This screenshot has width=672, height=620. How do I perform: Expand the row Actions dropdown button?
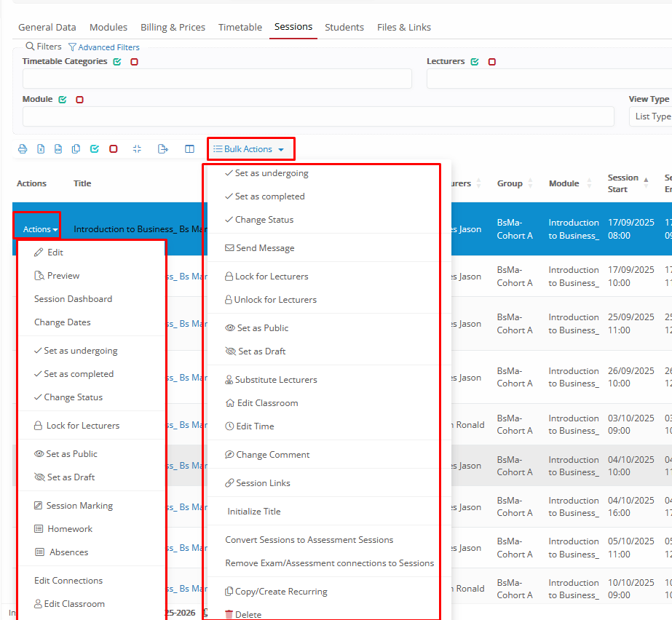click(36, 229)
